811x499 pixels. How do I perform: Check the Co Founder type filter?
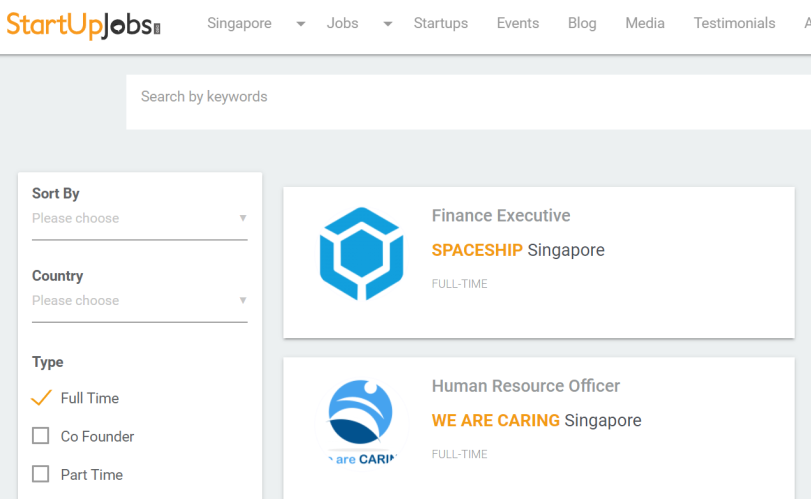[41, 436]
